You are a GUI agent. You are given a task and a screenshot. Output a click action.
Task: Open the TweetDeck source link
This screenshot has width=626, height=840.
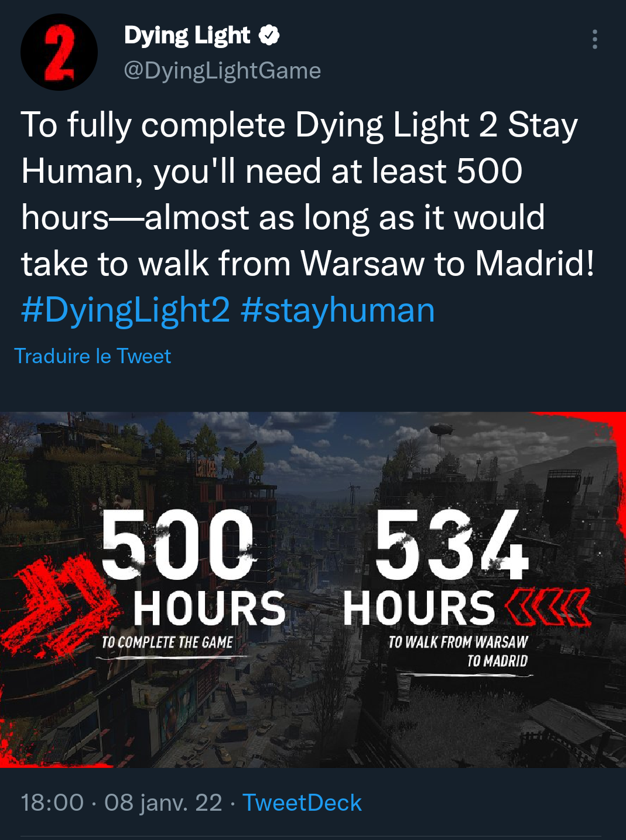[x=302, y=803]
